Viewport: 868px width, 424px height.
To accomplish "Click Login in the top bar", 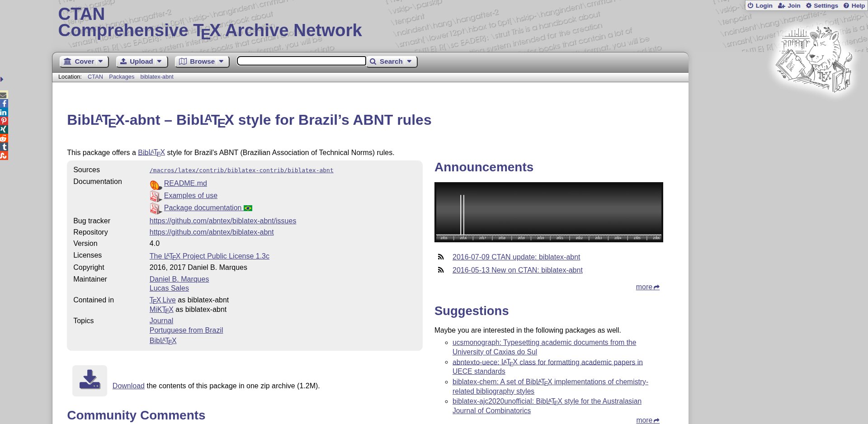I will [760, 5].
